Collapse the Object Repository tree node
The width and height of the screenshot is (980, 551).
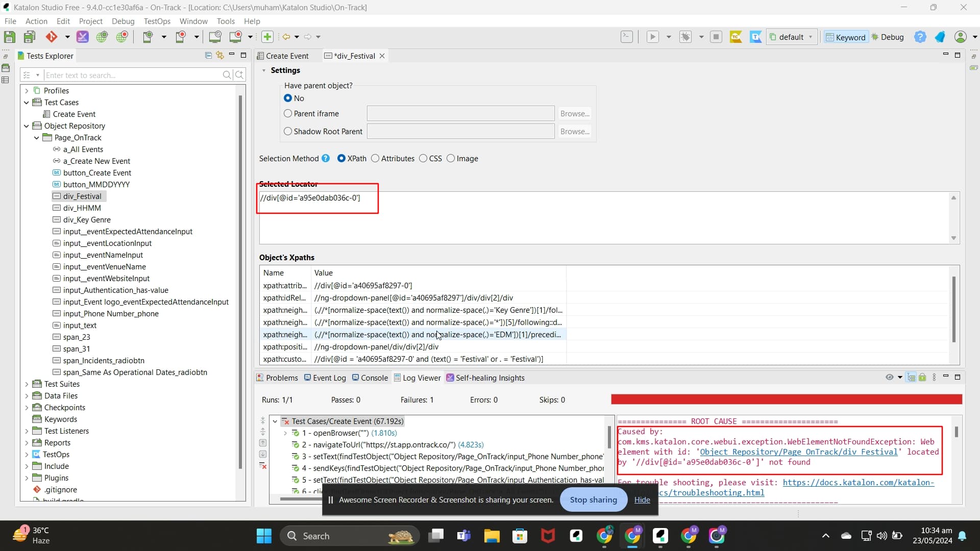[27, 126]
